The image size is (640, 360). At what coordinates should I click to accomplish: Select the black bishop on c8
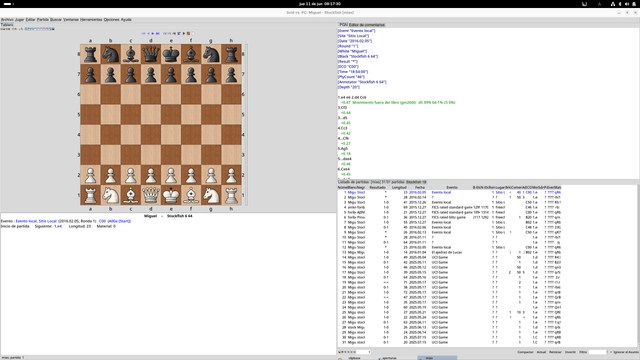(131, 54)
